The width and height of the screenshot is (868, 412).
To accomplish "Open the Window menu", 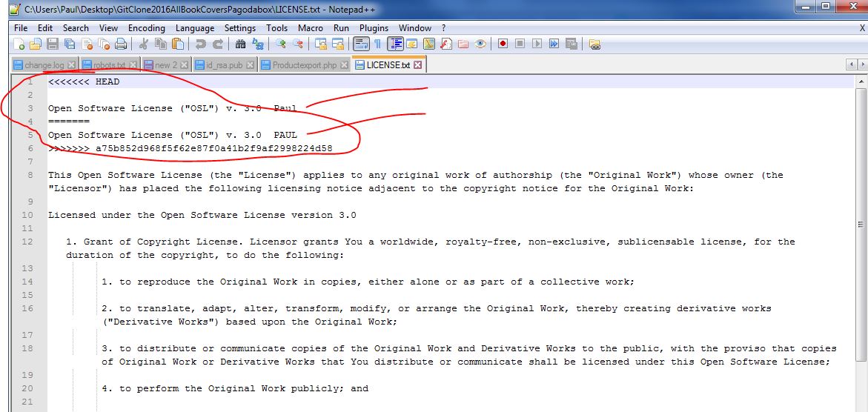I will [x=414, y=28].
